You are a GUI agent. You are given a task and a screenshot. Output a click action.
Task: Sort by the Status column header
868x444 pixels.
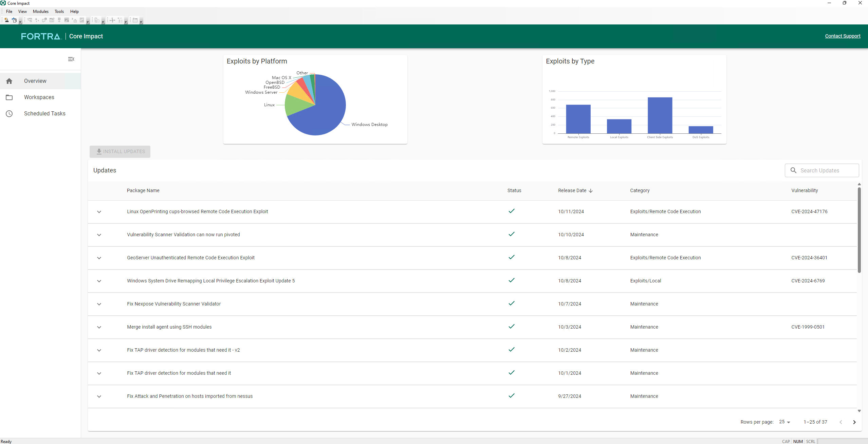tap(514, 190)
